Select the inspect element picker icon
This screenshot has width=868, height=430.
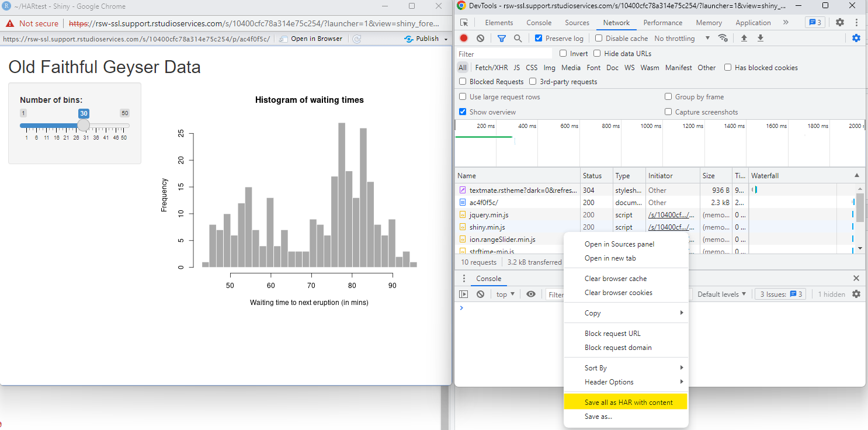click(x=464, y=23)
